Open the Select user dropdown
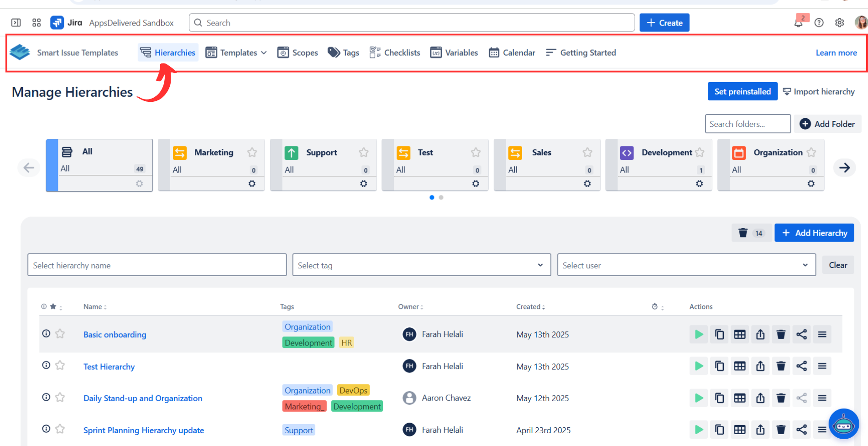 coord(686,265)
